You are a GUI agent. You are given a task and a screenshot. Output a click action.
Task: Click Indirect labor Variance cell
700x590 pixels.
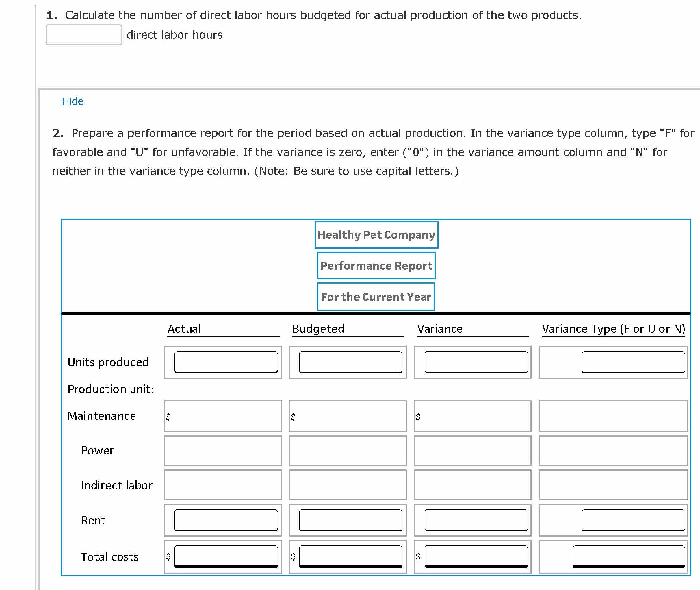[472, 485]
